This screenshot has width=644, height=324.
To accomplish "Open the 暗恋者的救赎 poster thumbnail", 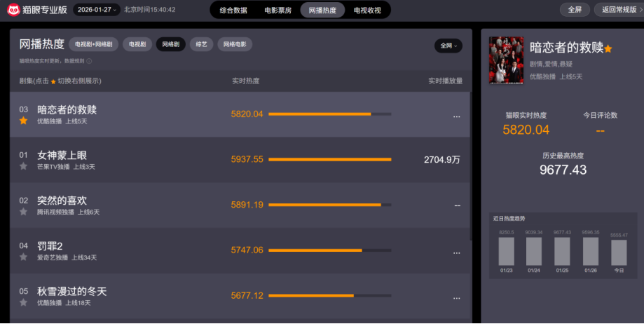I will pyautogui.click(x=506, y=60).
